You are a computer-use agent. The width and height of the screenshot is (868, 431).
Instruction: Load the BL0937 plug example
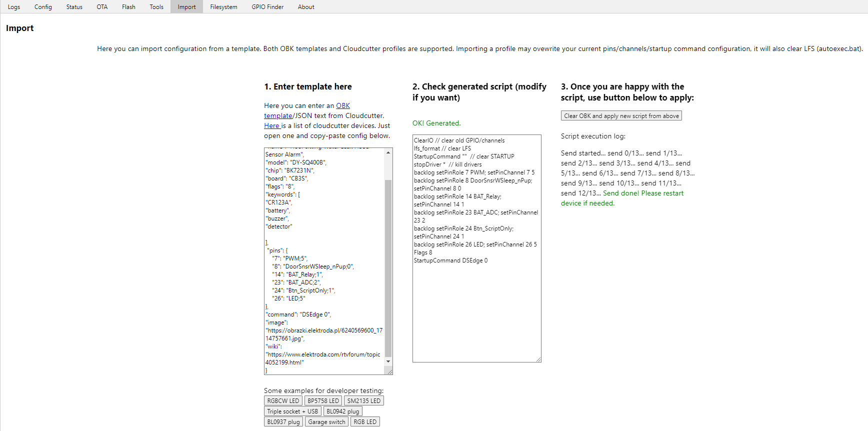pos(283,422)
